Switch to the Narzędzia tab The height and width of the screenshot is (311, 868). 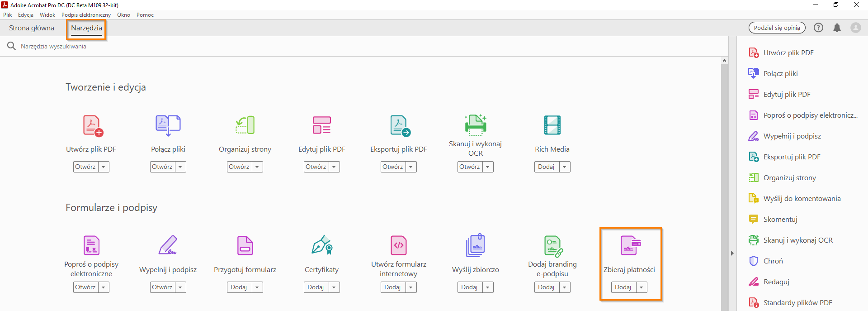click(86, 28)
